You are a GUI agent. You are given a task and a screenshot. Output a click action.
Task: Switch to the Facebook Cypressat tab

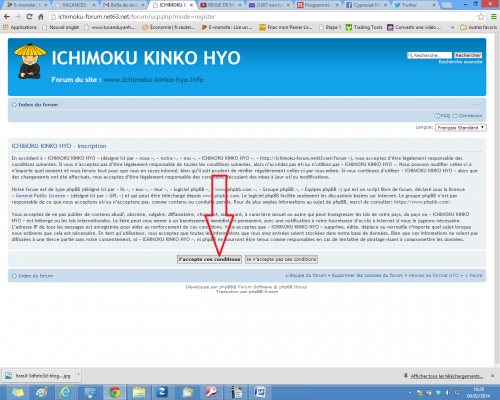[367, 5]
